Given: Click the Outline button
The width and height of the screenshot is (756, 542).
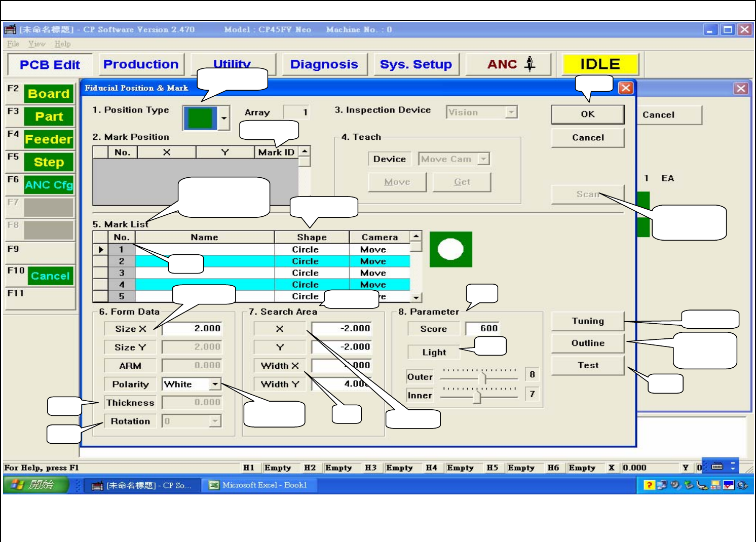Looking at the screenshot, I should pyautogui.click(x=587, y=343).
